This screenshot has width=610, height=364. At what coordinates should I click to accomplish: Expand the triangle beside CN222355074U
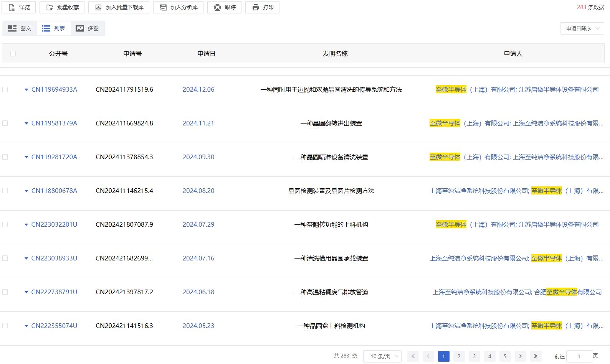point(26,326)
